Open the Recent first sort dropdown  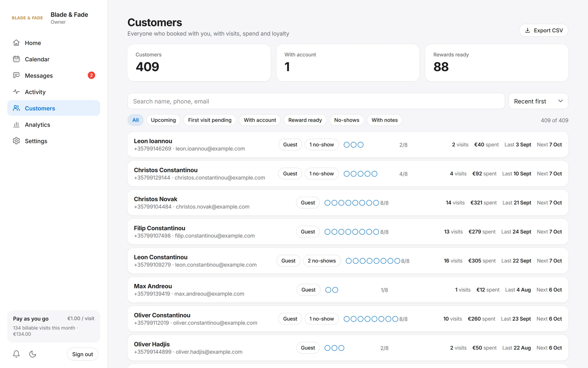[538, 101]
